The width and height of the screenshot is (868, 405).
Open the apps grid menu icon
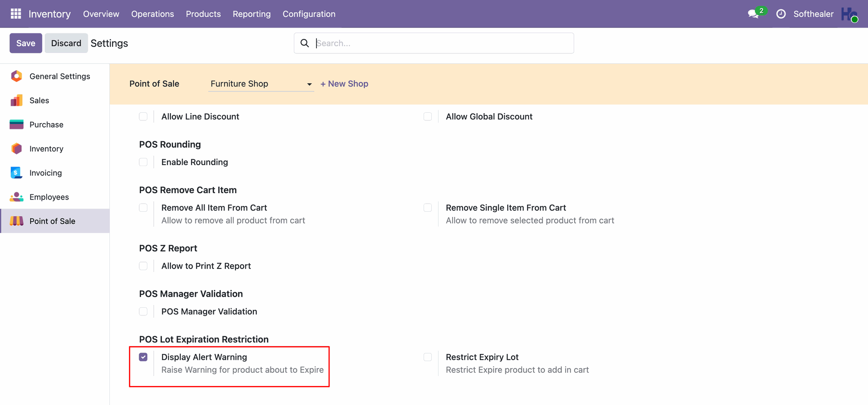[16, 14]
